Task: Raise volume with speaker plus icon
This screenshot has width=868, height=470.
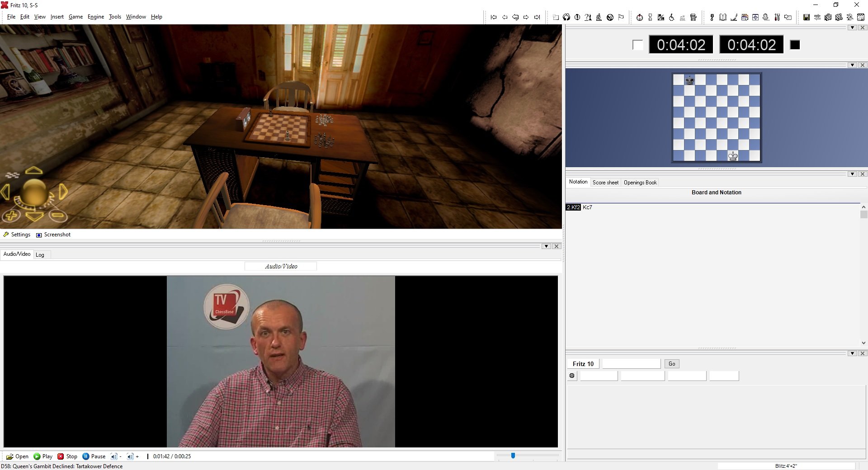Action: pos(133,456)
